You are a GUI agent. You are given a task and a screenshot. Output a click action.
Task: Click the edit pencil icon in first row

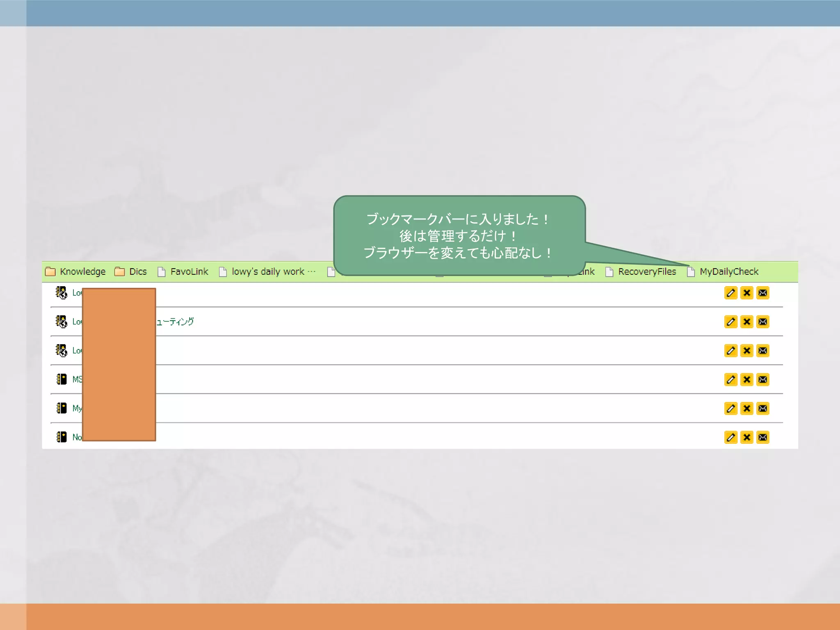coord(730,293)
